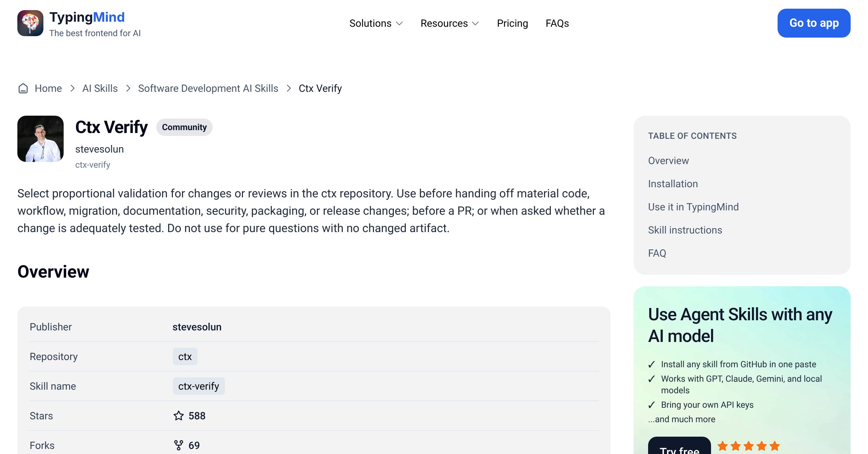Screen dimensions: 868x454
Task: Click stevesolun author name under title
Action: (x=99, y=149)
